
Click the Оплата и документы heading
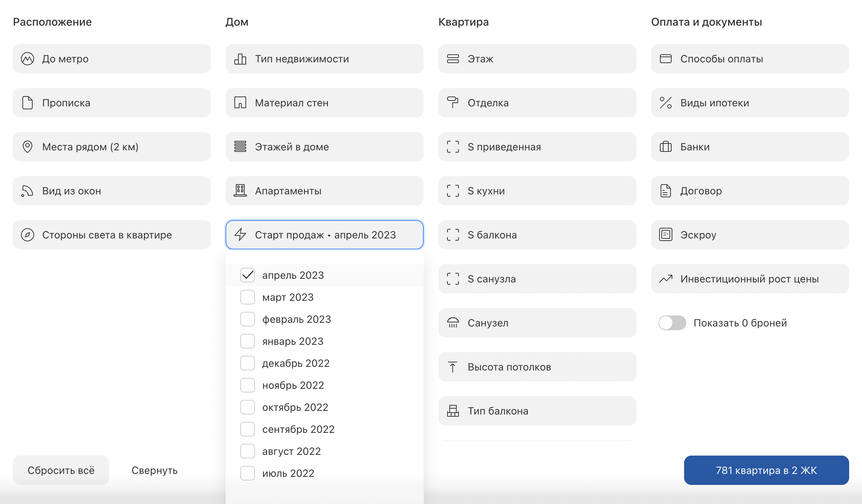[x=706, y=22]
